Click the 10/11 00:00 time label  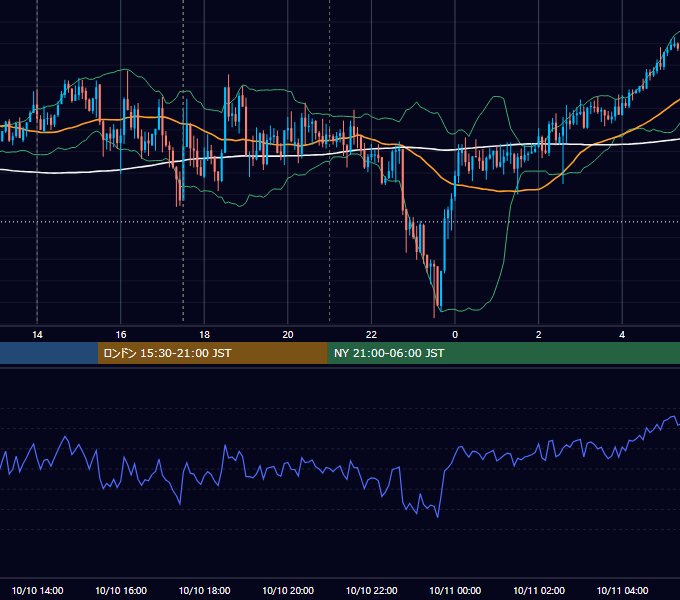pyautogui.click(x=455, y=590)
